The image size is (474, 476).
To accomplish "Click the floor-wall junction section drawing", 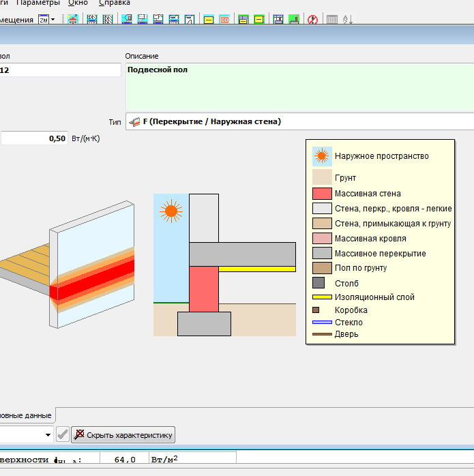I will click(x=224, y=265).
